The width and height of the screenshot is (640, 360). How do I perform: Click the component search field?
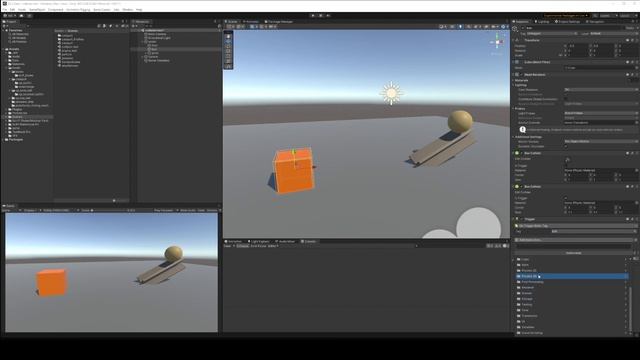click(573, 247)
